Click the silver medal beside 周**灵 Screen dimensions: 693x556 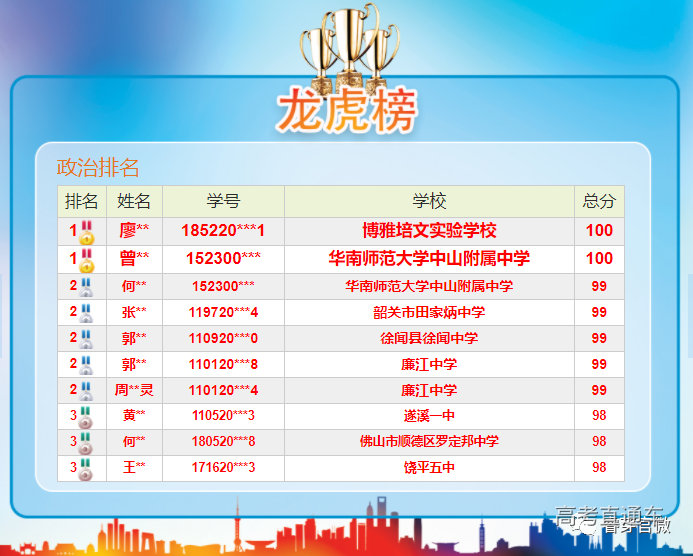86,391
